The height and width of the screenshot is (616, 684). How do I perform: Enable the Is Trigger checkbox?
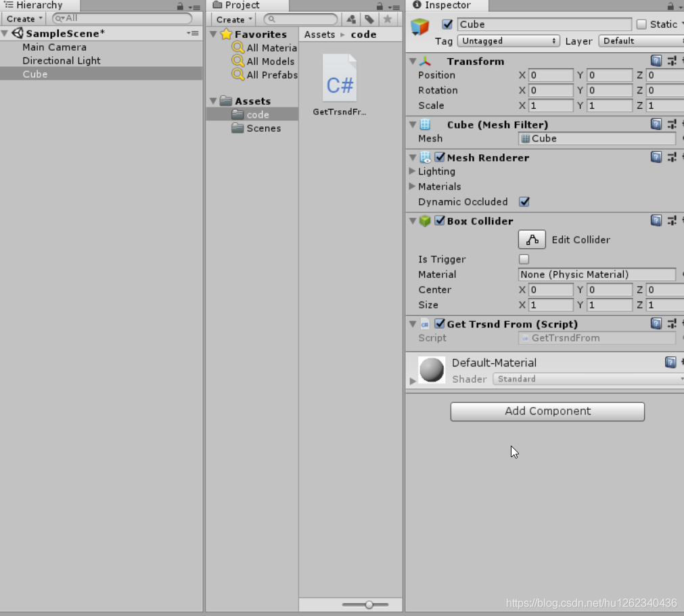pyautogui.click(x=524, y=260)
